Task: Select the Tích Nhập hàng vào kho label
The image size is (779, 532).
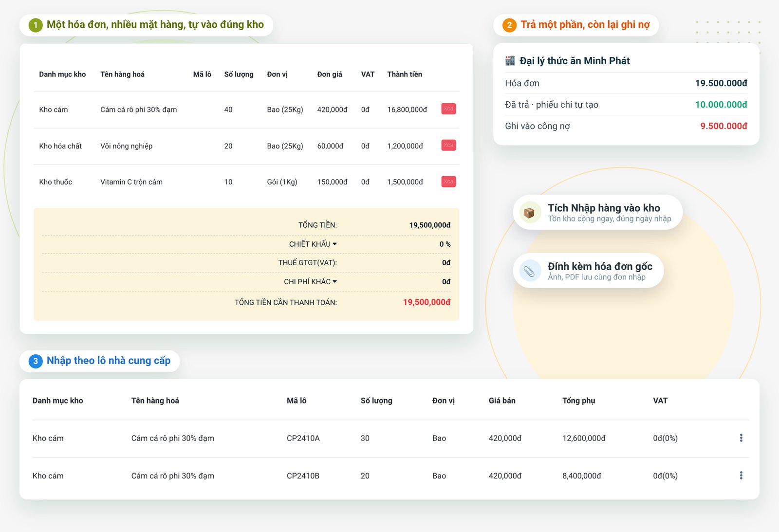Action: pyautogui.click(x=604, y=208)
